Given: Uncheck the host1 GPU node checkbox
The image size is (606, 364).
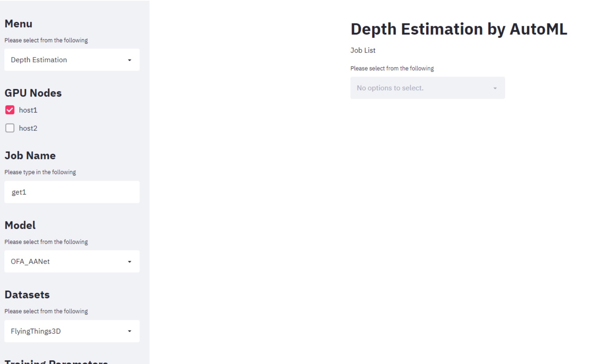Looking at the screenshot, I should tap(10, 110).
